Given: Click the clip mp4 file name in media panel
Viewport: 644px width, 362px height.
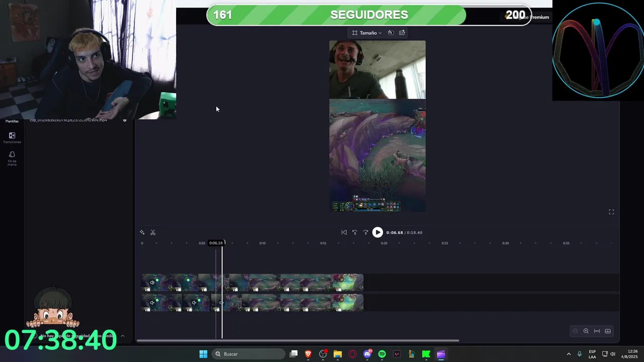Looking at the screenshot, I should point(68,120).
